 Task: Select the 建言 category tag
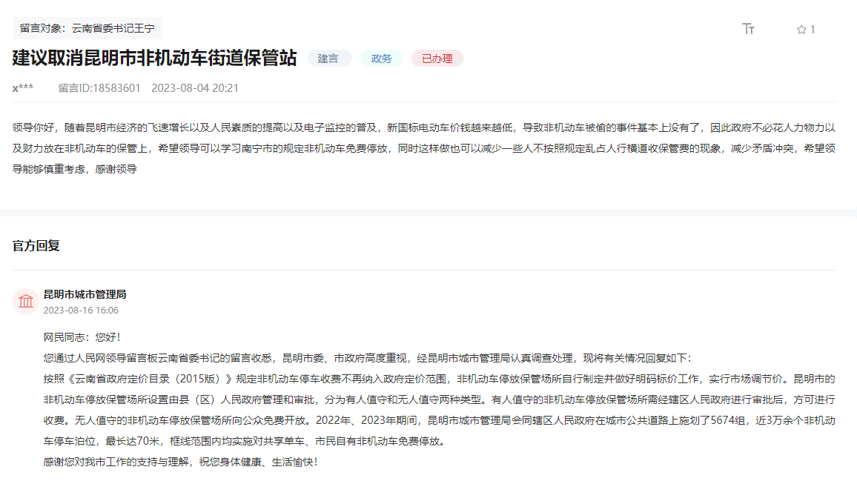(328, 59)
